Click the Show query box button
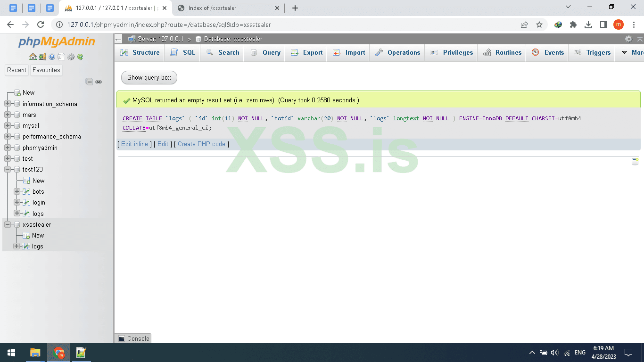This screenshot has width=644, height=362. pyautogui.click(x=149, y=78)
